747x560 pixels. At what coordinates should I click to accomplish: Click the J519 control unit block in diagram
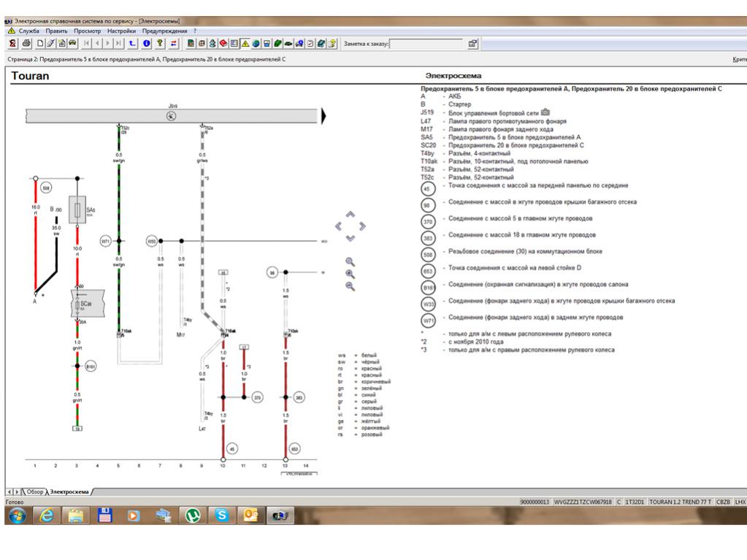coord(172,115)
